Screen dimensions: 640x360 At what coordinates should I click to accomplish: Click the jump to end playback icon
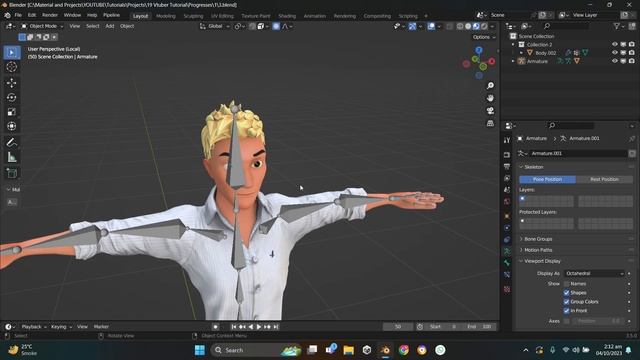[276, 327]
